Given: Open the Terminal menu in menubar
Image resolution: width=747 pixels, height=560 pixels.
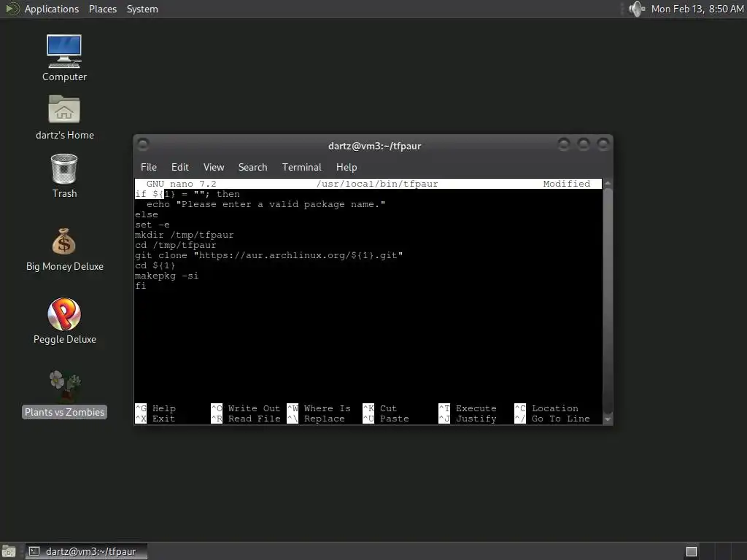Looking at the screenshot, I should (x=301, y=167).
